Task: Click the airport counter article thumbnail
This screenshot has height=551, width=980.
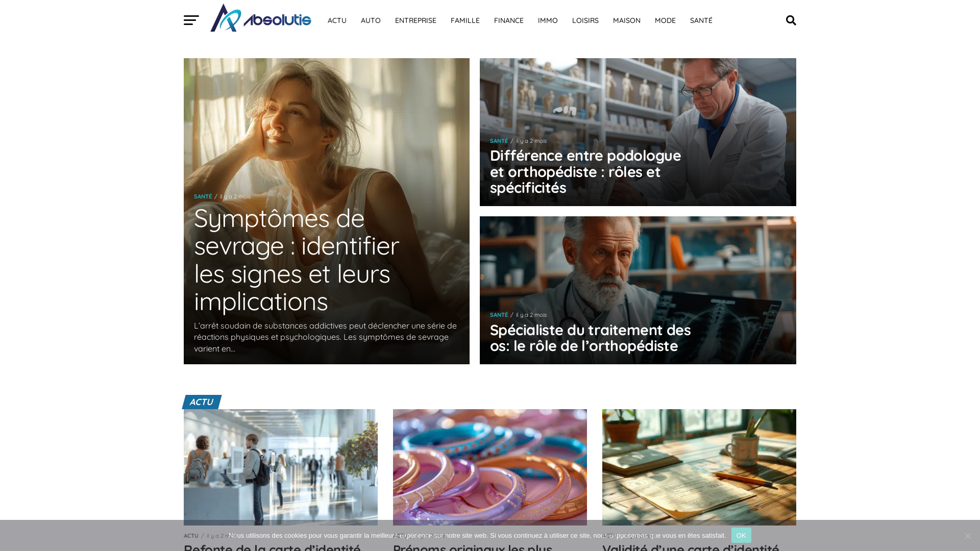Action: click(x=281, y=467)
